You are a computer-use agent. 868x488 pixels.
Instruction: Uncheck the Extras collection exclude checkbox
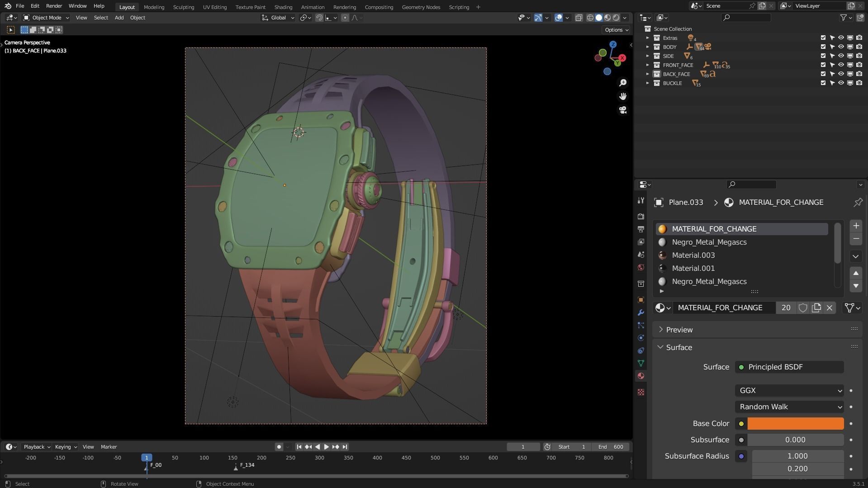pos(823,38)
